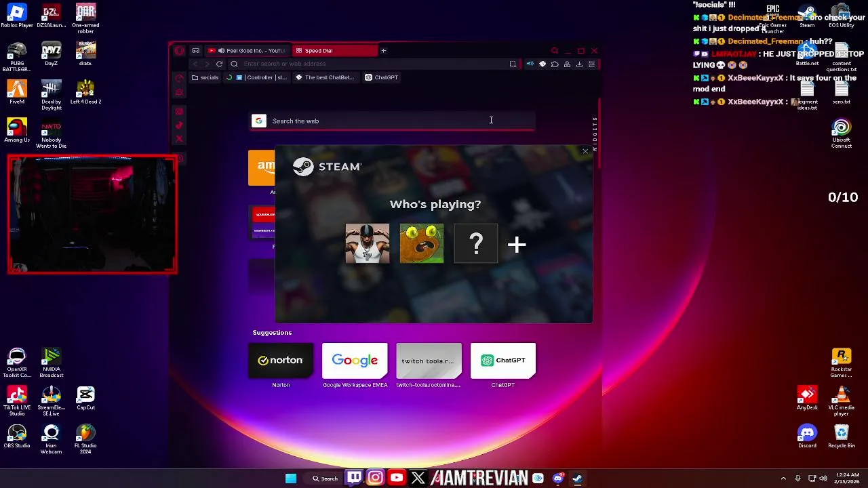This screenshot has height=488, width=868.
Task: Open Left 4 Dead 2 desktop icon
Action: [x=85, y=92]
